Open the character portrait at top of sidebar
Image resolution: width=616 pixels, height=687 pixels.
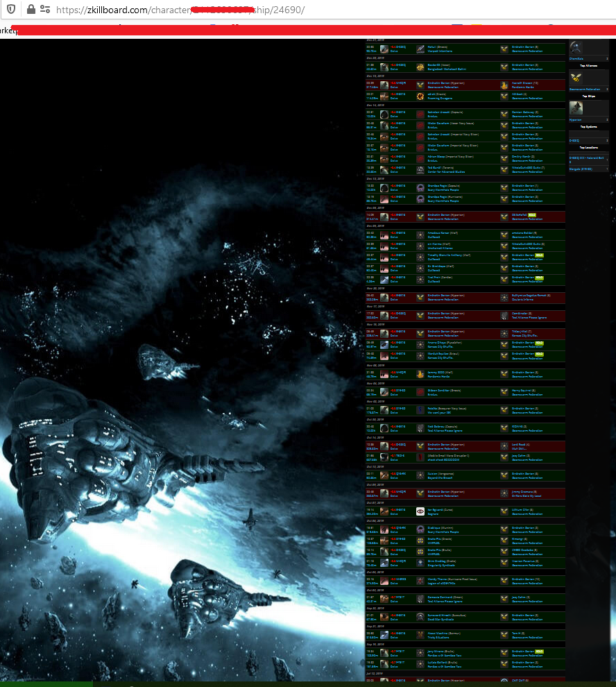pos(576,47)
